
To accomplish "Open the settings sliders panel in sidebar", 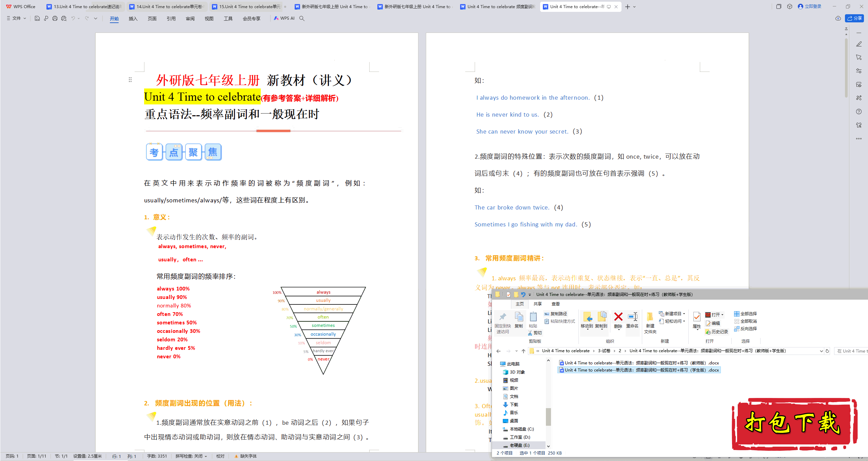I will 859,71.
